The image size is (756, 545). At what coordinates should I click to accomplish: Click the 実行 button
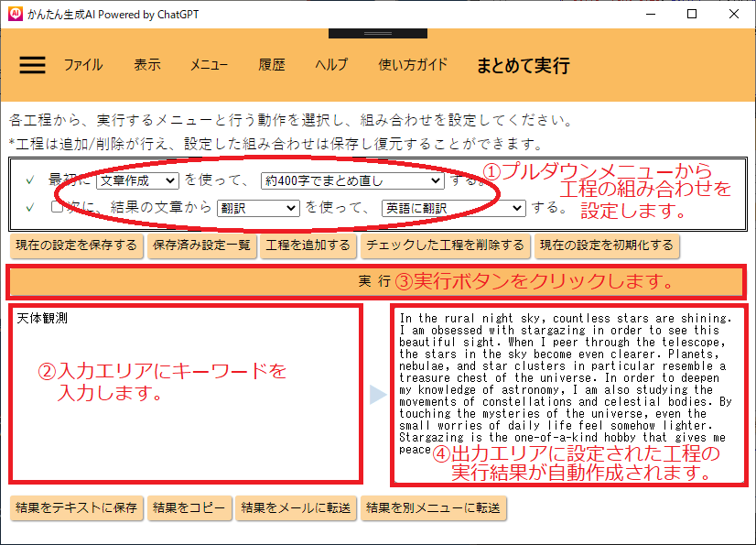pos(377,280)
